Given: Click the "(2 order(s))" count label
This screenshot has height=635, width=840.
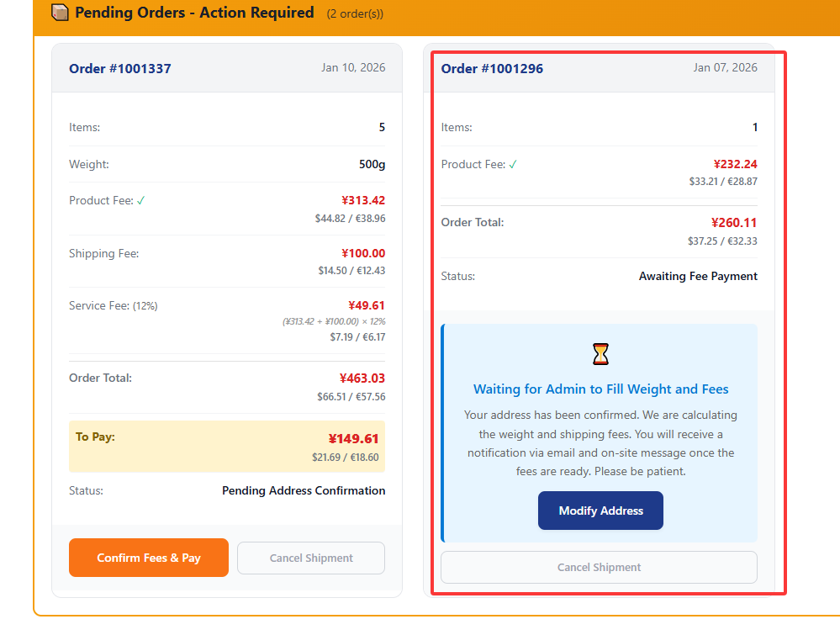Looking at the screenshot, I should (355, 13).
